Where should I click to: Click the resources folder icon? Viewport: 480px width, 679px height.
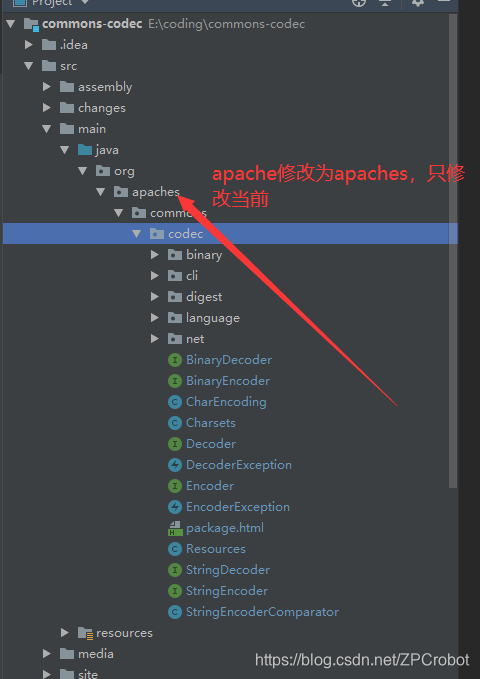click(x=85, y=633)
